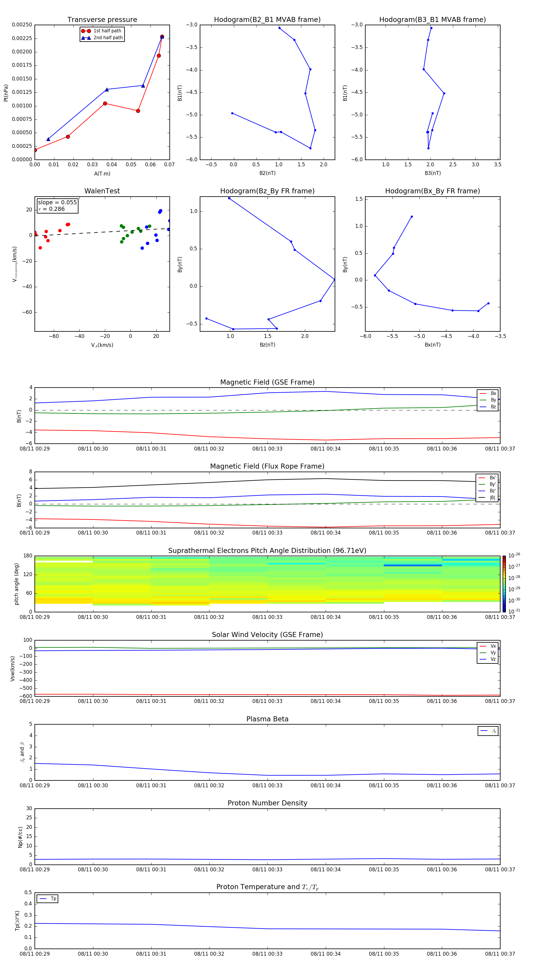Click the 'Hodogram(Bz_By FR frame)' title
Image resolution: width=535 pixels, height=980 pixels.
267,191
